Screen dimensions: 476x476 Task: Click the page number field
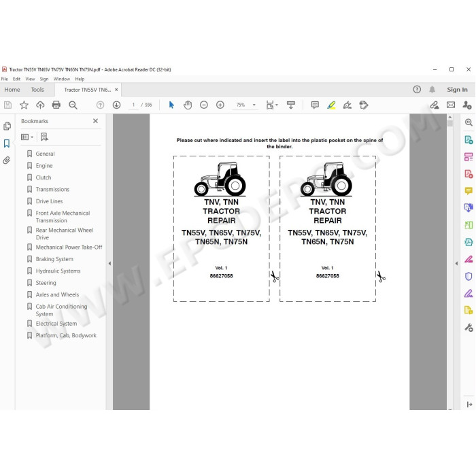point(133,105)
